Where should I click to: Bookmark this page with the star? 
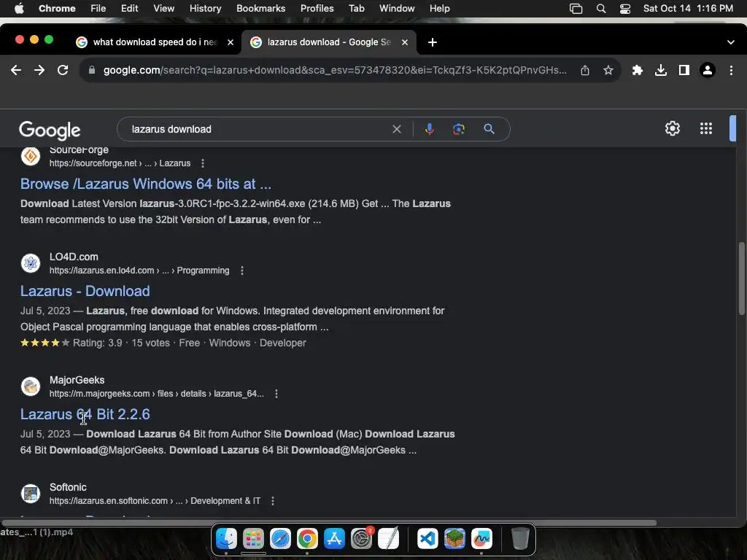point(608,70)
